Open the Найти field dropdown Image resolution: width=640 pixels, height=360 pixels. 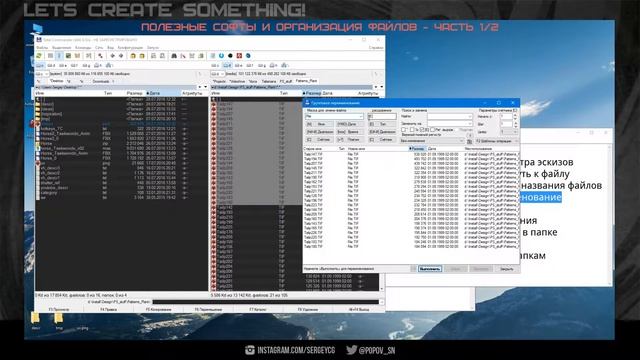coord(469,116)
